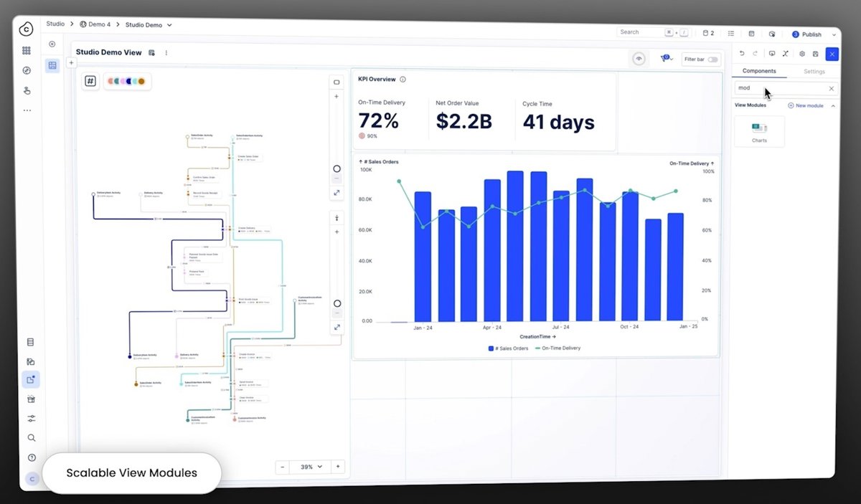The height and width of the screenshot is (504, 861).
Task: Click the KPI Overview info icon
Action: pyautogui.click(x=403, y=80)
